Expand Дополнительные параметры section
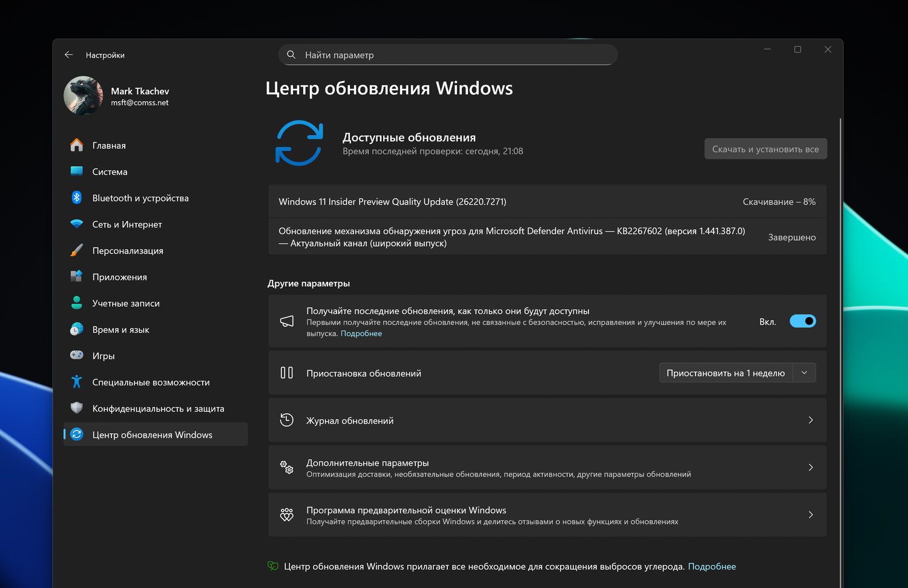This screenshot has height=588, width=908. pyautogui.click(x=545, y=467)
